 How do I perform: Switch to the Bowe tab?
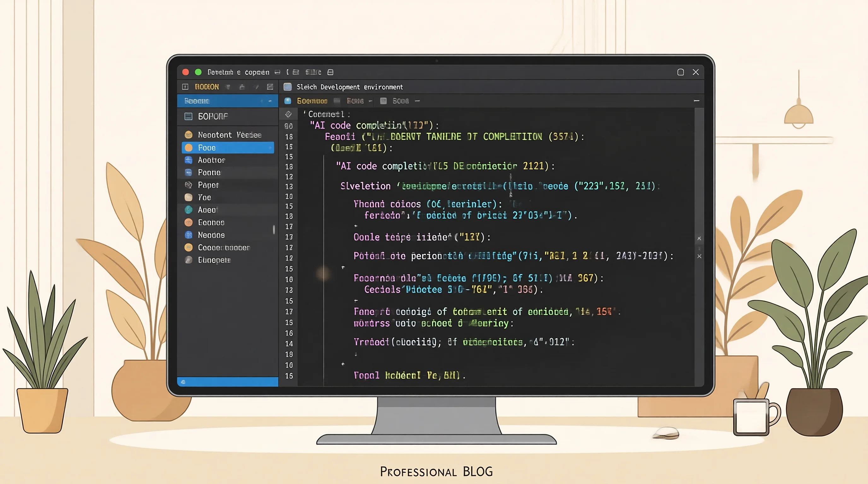click(355, 101)
